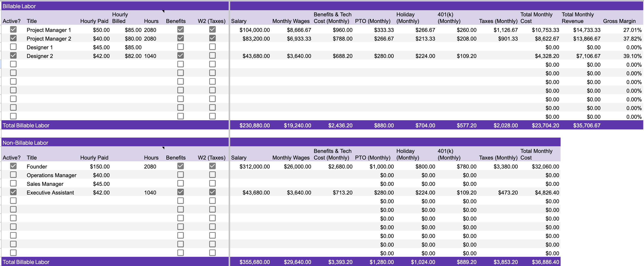Click the $230,880.00 billable salary total
Screen dimensions: 644x266
[x=255, y=125]
